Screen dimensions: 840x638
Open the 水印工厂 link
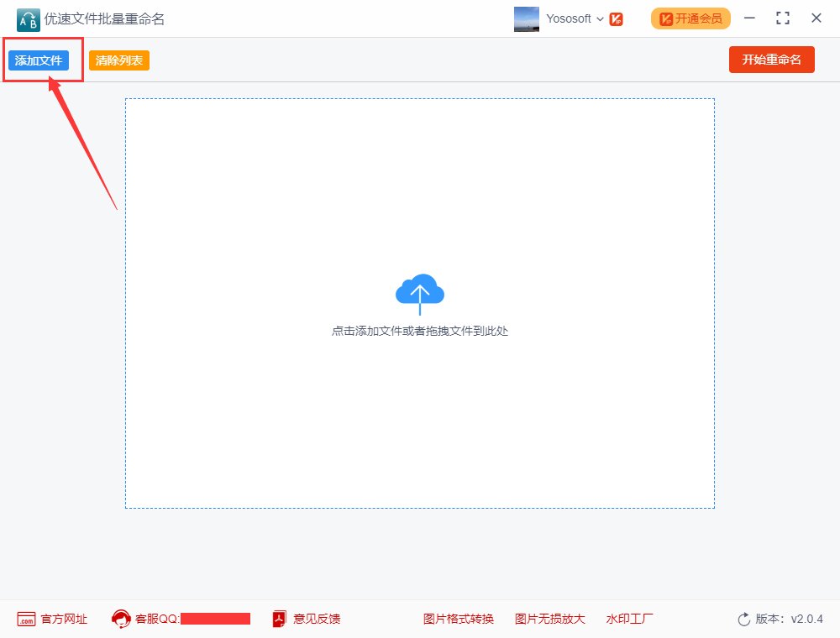pyautogui.click(x=628, y=619)
